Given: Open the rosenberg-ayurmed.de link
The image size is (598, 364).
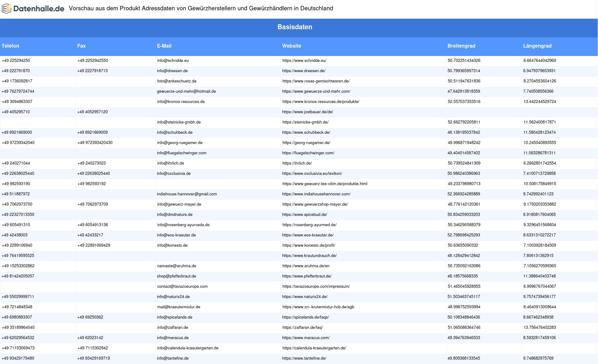Looking at the screenshot, I should tap(310, 225).
